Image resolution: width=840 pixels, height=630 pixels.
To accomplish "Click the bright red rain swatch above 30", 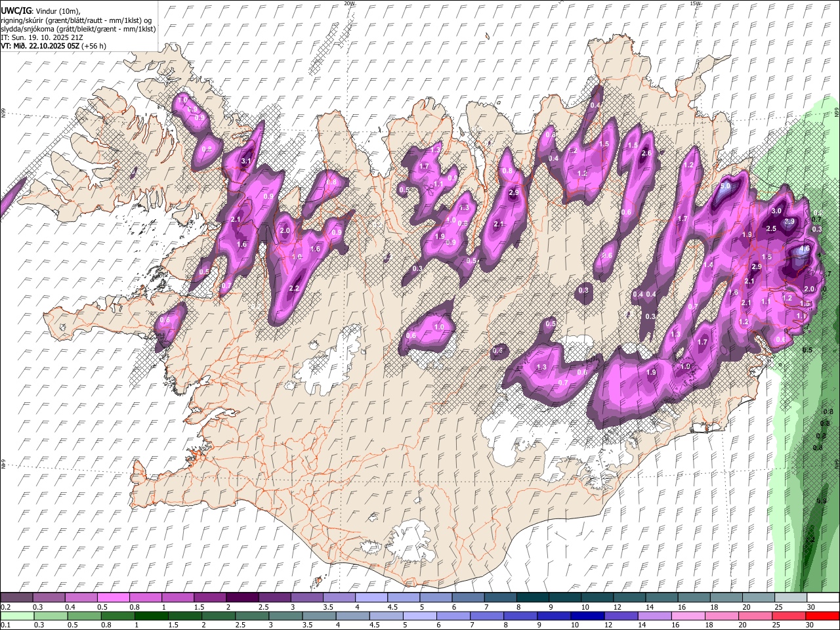I will pyautogui.click(x=823, y=616).
